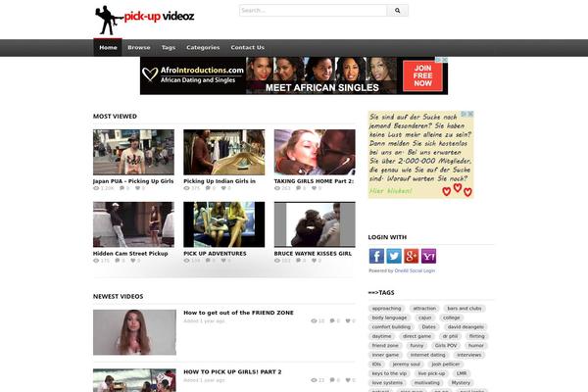Click the pick-up videoz site logo
This screenshot has width=588, height=392.
[144, 20]
